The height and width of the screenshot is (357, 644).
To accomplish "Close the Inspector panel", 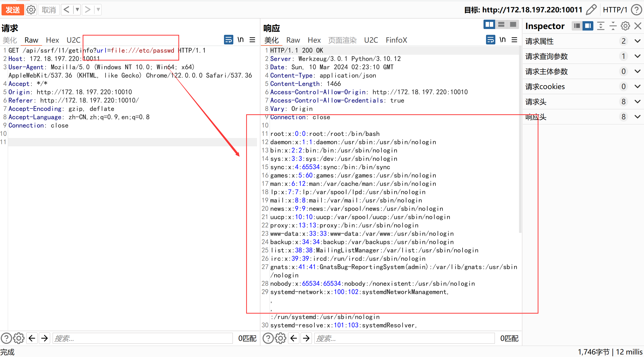I will [x=638, y=26].
